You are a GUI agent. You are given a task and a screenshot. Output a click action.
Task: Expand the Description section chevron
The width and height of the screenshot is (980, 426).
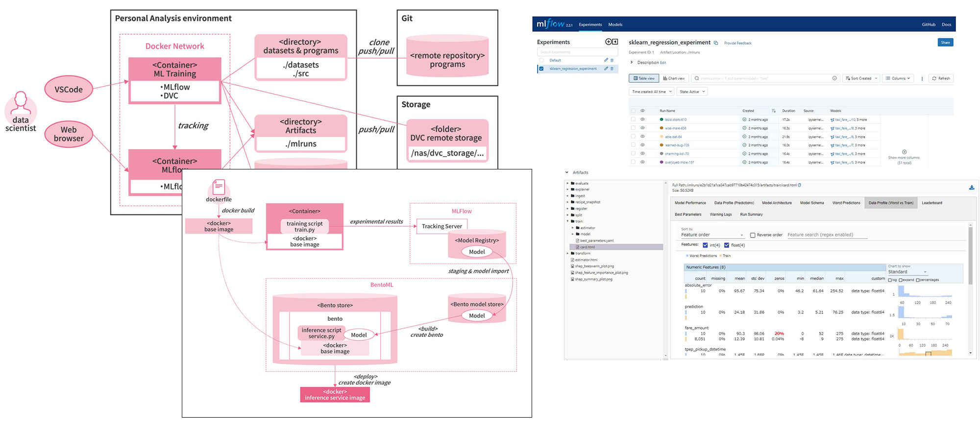pos(632,62)
